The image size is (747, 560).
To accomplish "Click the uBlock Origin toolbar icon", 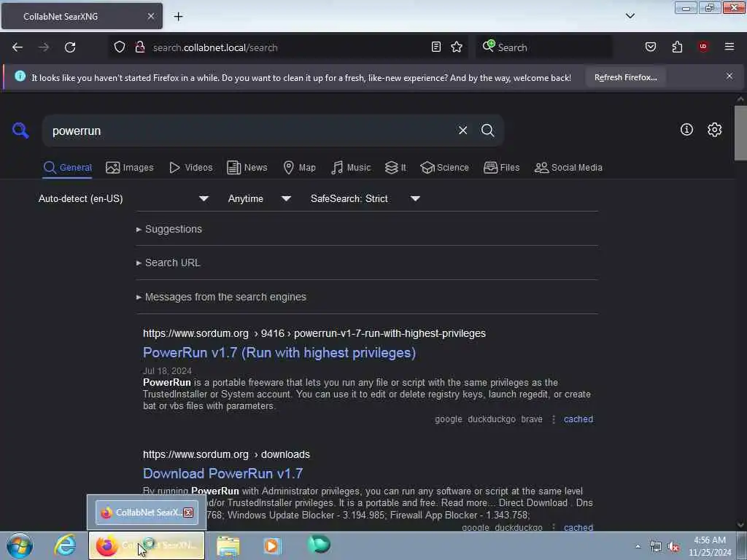I will click(703, 47).
